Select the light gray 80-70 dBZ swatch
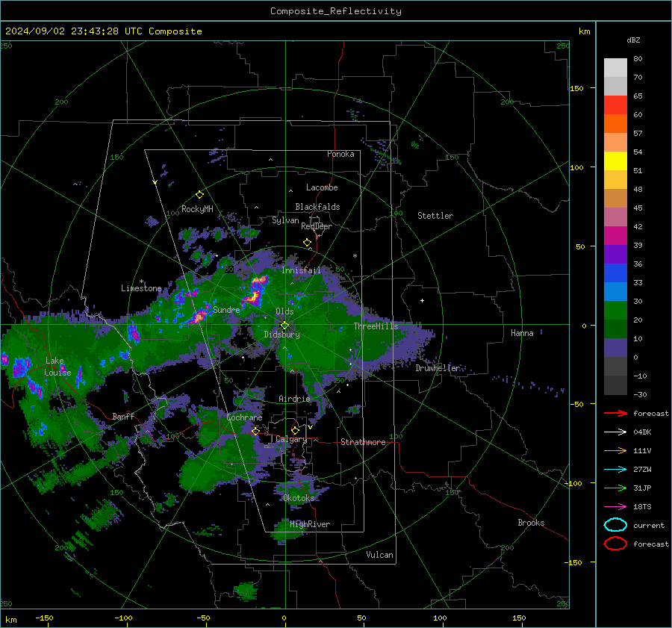Image resolution: width=672 pixels, height=628 pixels. point(615,67)
